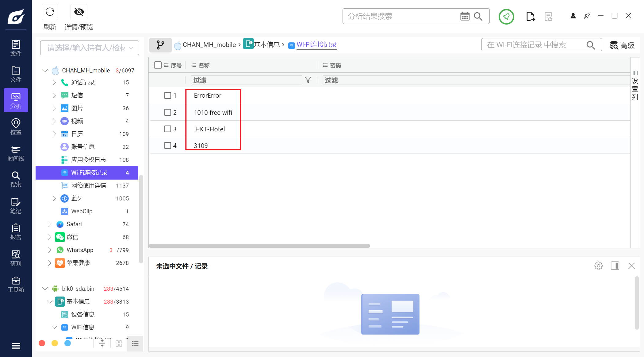Click the Advanced (高级) search button

[622, 45]
